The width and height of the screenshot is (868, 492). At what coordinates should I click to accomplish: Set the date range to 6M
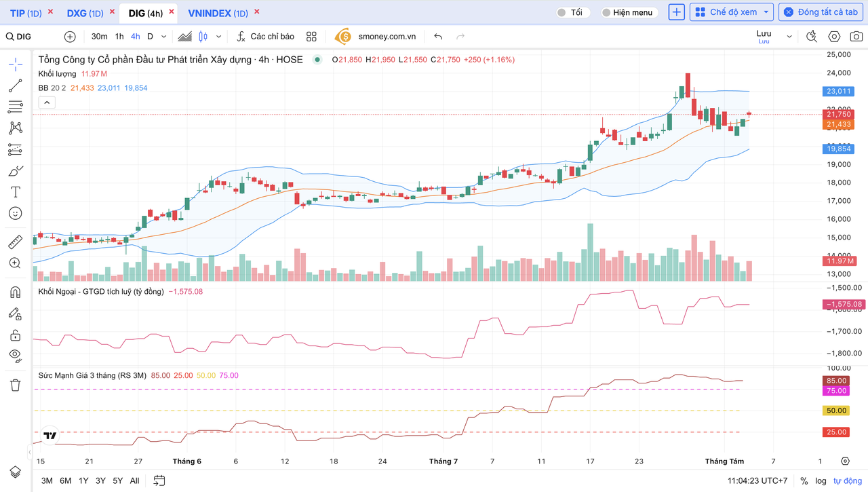[66, 480]
